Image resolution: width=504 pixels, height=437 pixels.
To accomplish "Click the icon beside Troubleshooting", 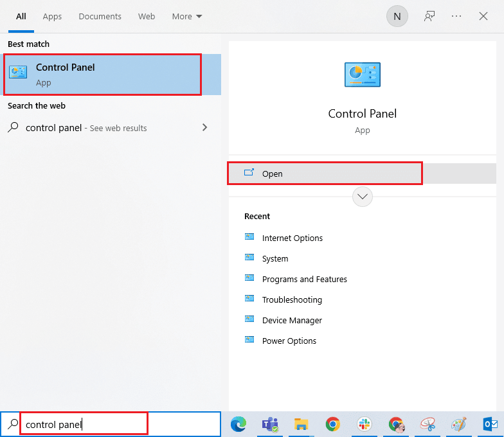I will tap(249, 298).
